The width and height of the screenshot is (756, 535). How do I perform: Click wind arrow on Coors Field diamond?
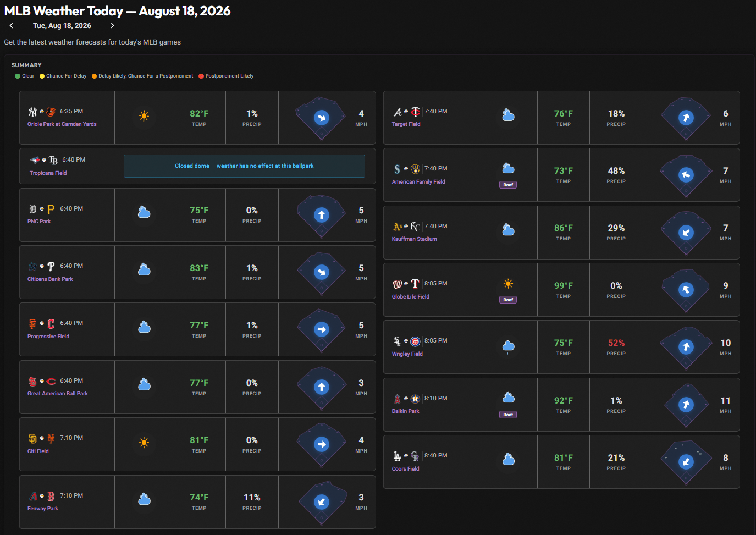pyautogui.click(x=686, y=462)
